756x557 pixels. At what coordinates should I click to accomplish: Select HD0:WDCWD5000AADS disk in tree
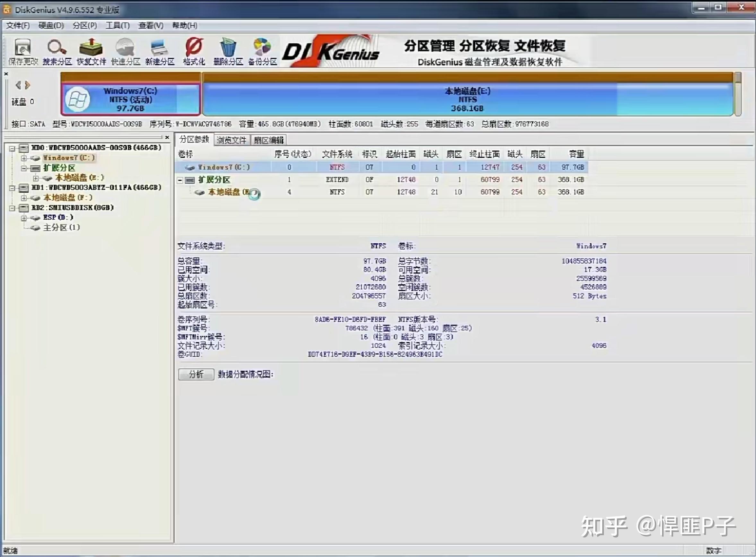pos(96,148)
